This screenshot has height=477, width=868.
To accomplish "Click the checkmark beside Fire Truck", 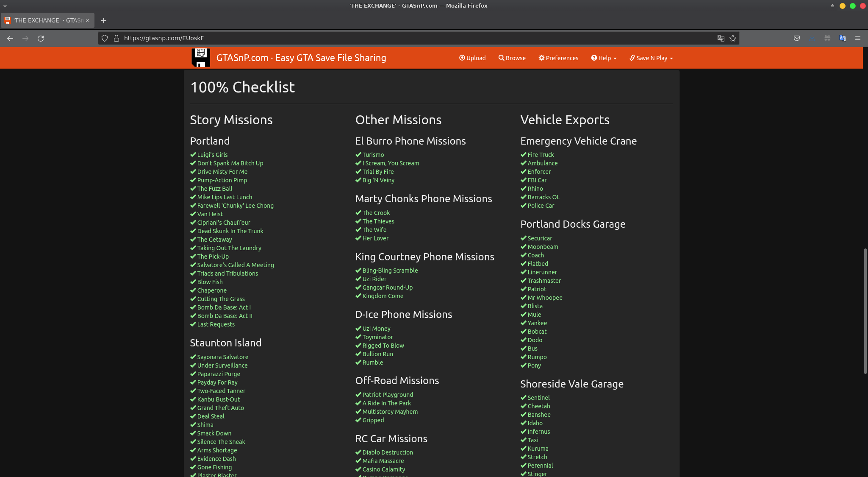I will (x=524, y=155).
